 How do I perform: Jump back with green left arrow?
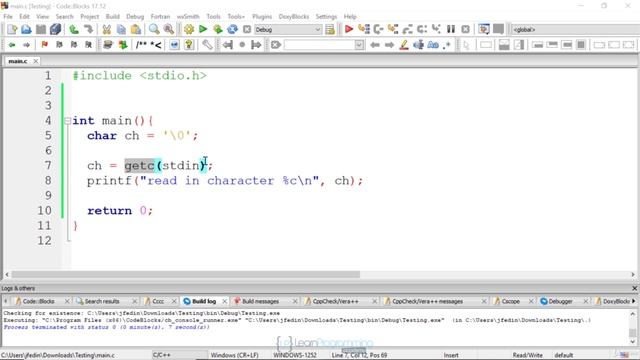(x=12, y=45)
